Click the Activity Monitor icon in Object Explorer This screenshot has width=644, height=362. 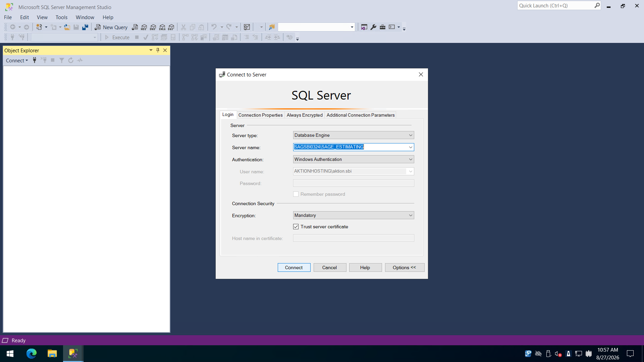80,60
